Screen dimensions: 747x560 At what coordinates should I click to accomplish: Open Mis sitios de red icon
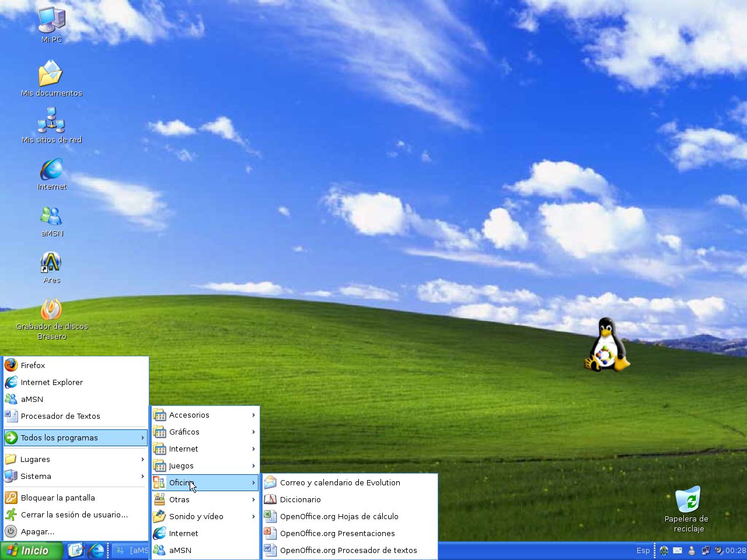(x=51, y=121)
